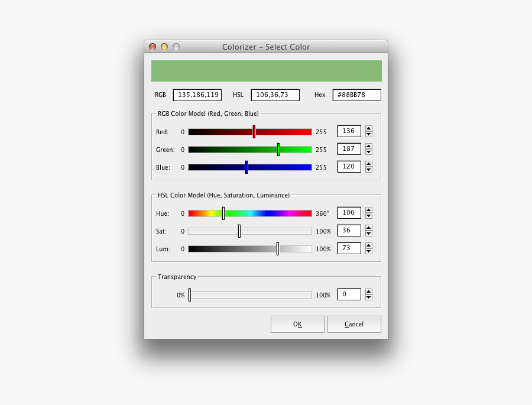Edit the RGB value field

(197, 95)
